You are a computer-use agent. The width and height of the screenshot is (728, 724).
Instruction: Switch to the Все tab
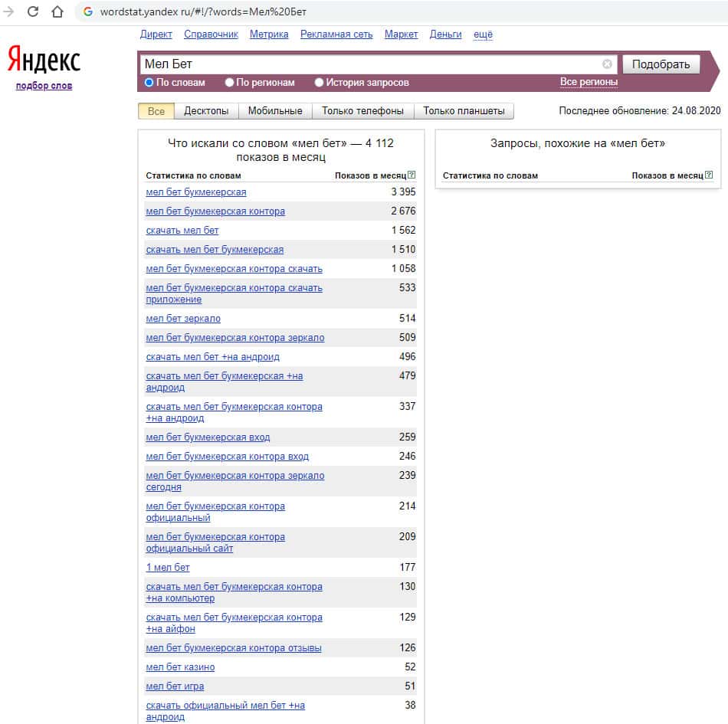(x=156, y=111)
